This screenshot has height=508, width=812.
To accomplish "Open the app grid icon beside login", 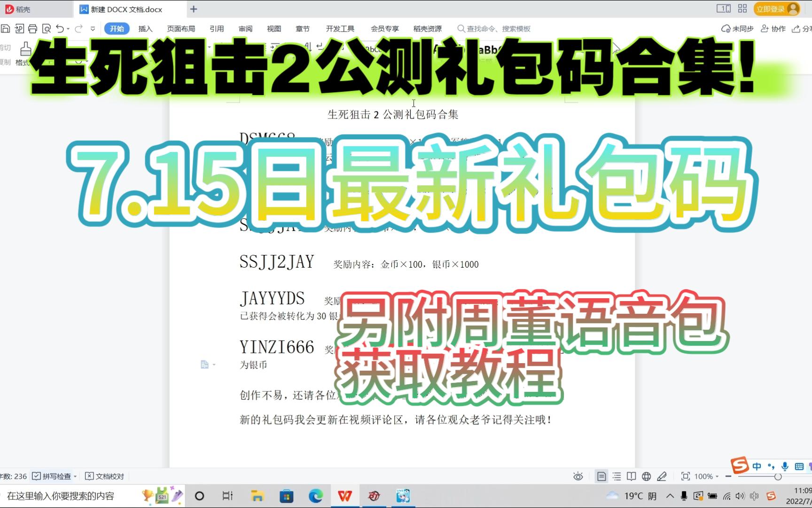I will (742, 8).
